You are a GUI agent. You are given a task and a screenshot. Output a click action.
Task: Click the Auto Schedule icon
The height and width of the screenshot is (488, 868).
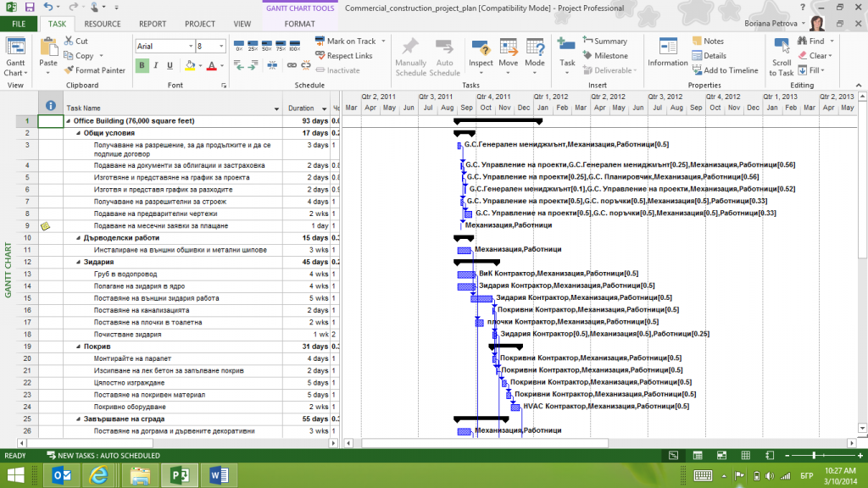pyautogui.click(x=444, y=47)
